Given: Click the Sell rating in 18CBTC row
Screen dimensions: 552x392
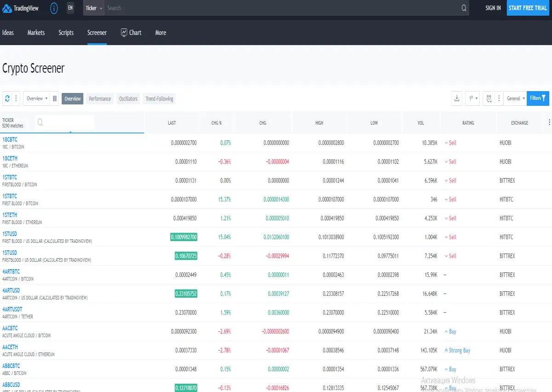Looking at the screenshot, I should (x=450, y=143).
